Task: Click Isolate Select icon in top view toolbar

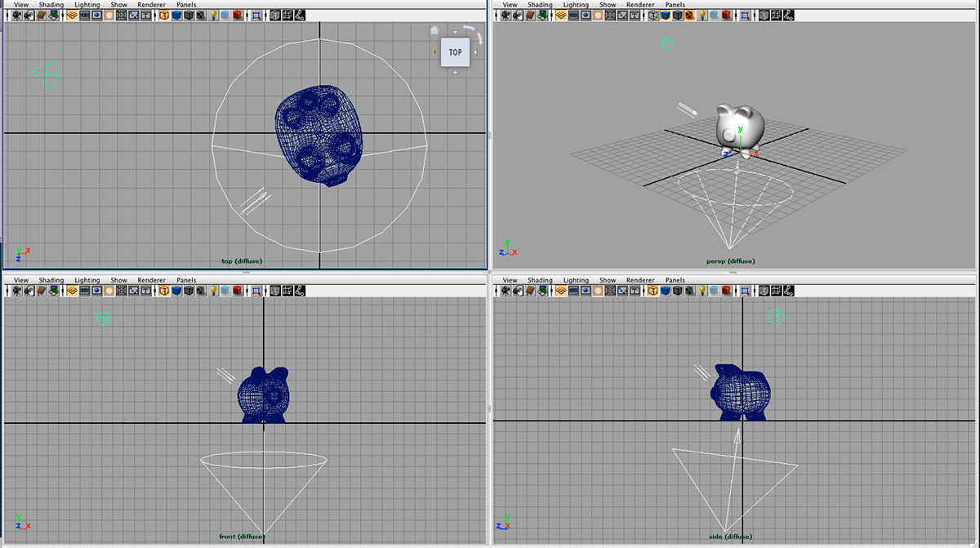Action: point(258,16)
